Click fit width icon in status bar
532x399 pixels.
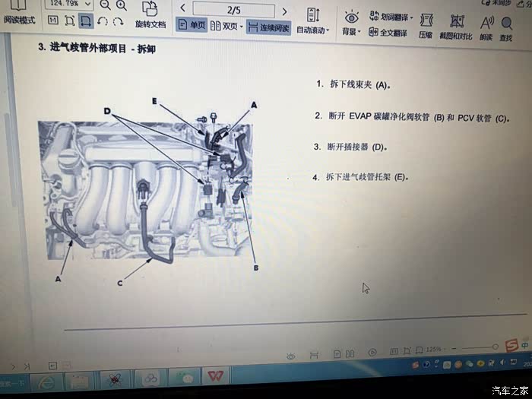click(x=420, y=350)
